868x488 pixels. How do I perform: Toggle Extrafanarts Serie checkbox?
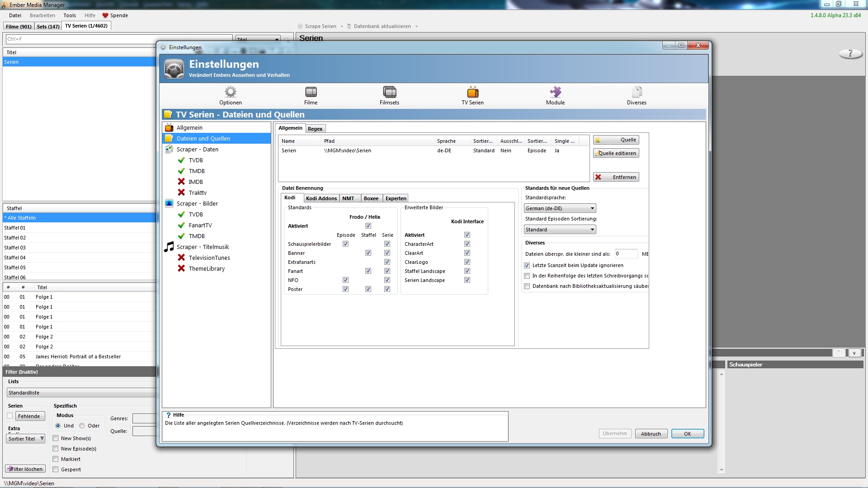coord(387,262)
